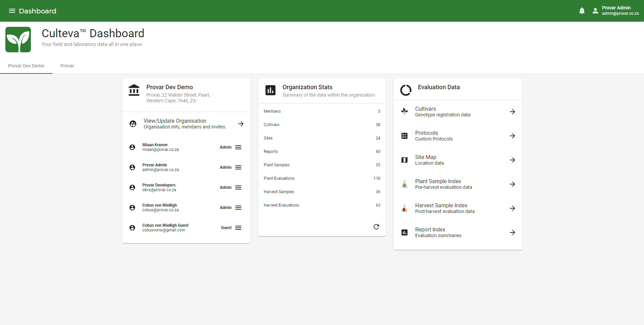Open the Protocols custom protocols page

(458, 136)
